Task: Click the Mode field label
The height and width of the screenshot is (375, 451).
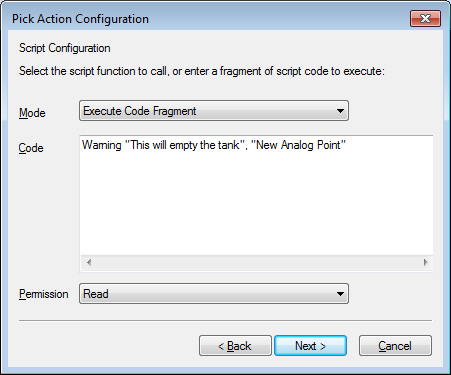Action: [32, 113]
